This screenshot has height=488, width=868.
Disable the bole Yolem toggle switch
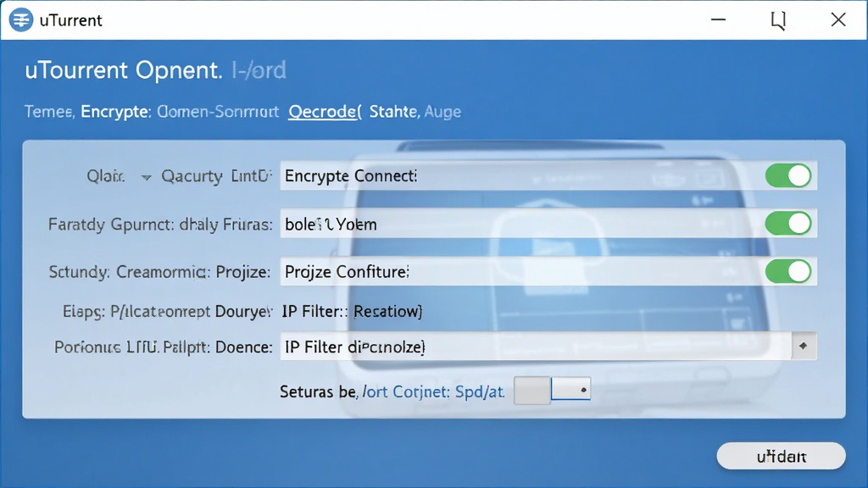(788, 224)
